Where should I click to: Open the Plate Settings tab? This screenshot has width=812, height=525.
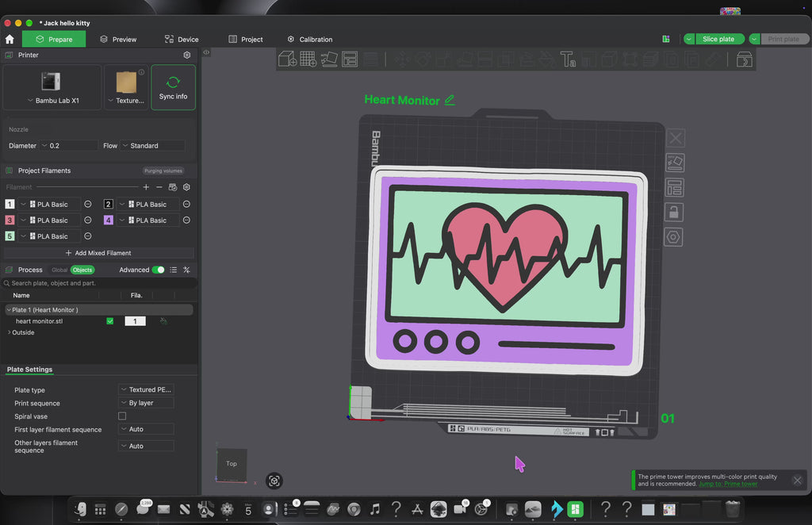29,369
